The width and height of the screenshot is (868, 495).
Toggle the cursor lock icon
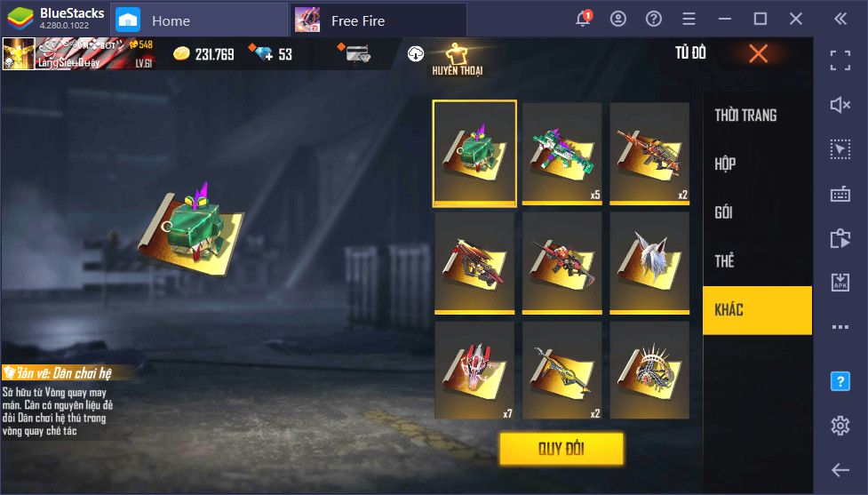click(x=840, y=149)
